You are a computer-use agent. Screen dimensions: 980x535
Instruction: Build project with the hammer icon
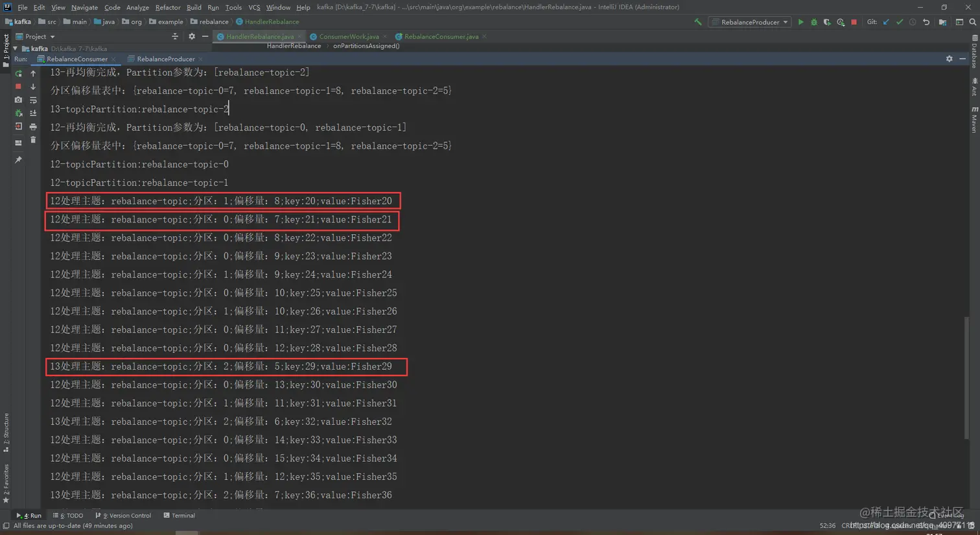698,22
